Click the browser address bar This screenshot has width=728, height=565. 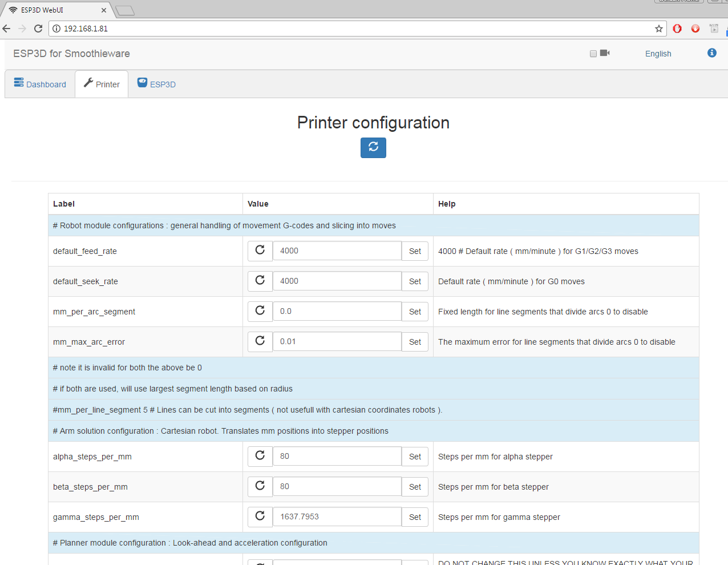[x=354, y=29]
